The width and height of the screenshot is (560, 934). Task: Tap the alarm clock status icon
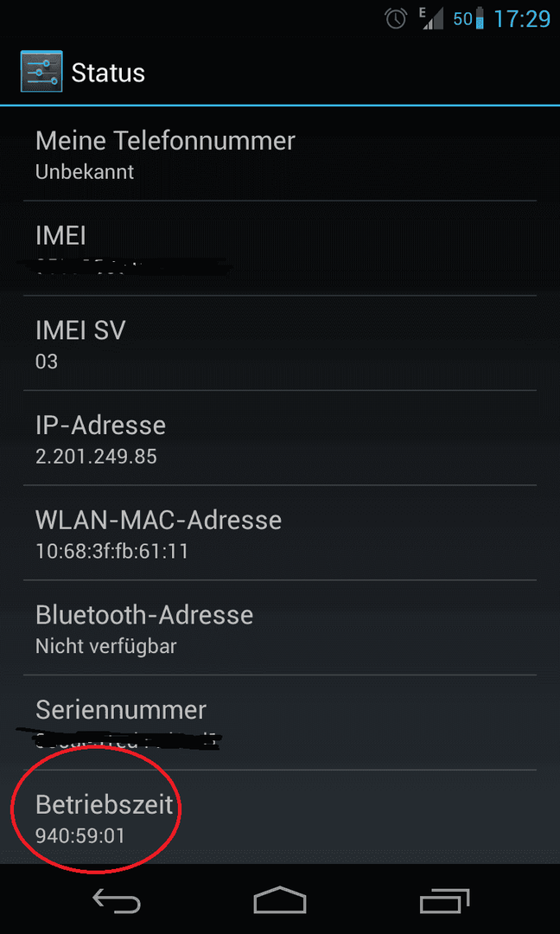(x=396, y=19)
